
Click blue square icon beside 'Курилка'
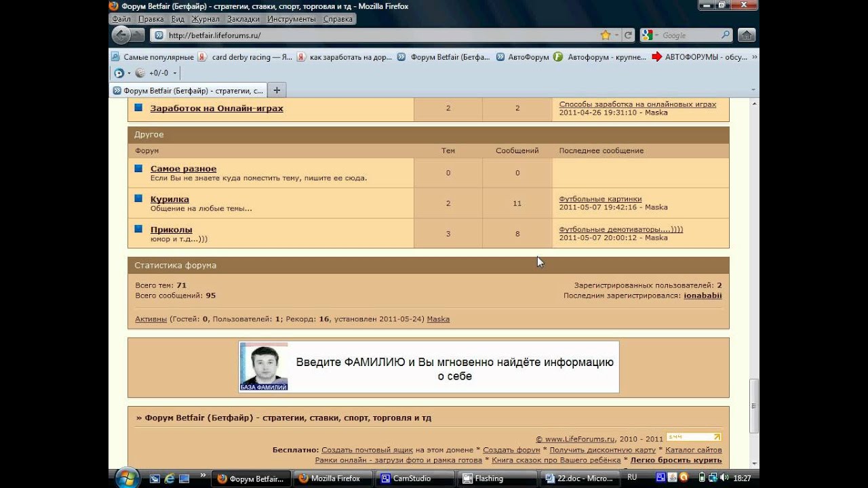(138, 198)
